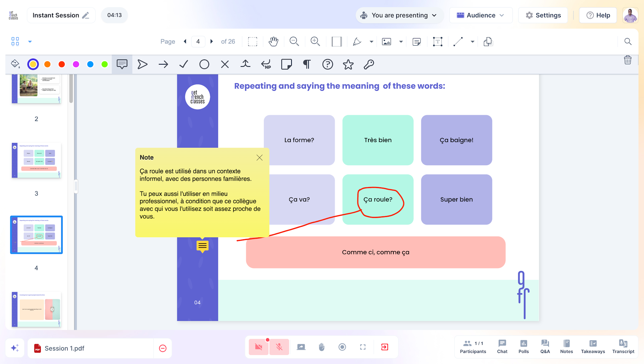Screen dimensions: 644x364
Task: Select the arrow annotation stamp
Action: [x=163, y=64]
